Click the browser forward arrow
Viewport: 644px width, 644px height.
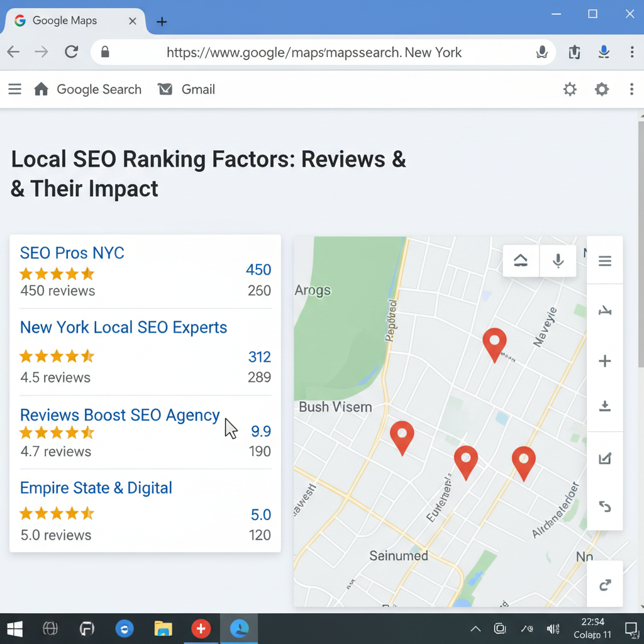pos(42,52)
